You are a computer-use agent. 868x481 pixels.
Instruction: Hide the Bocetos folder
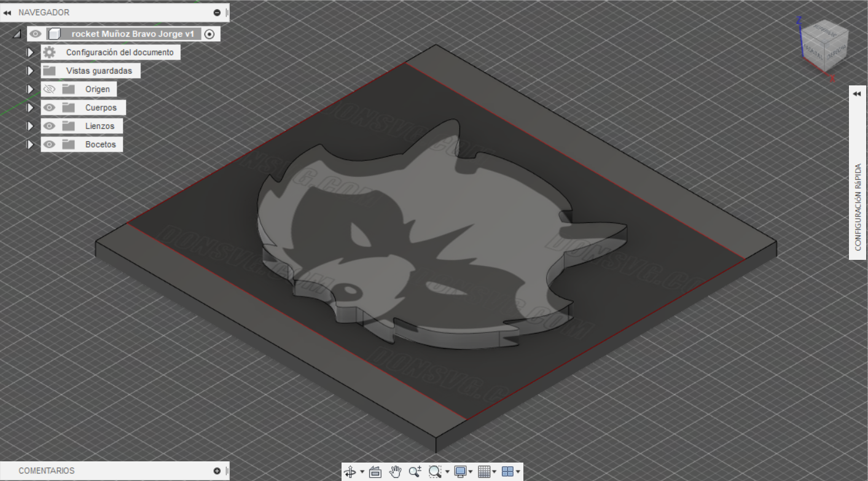pyautogui.click(x=50, y=144)
